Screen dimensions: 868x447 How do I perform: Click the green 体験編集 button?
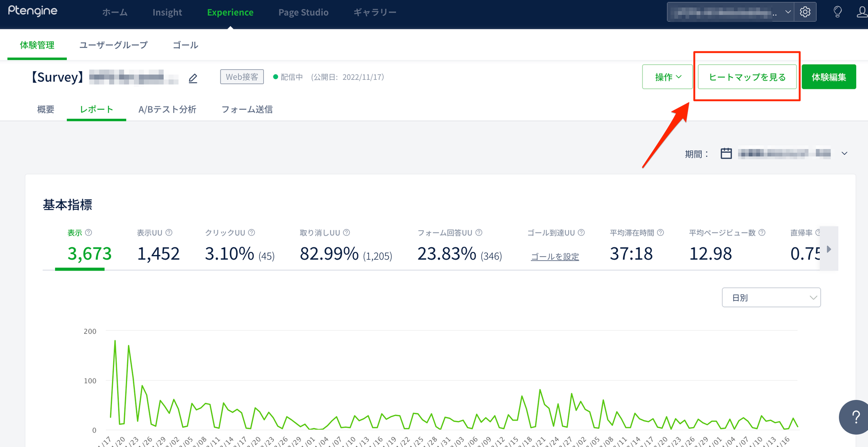829,77
